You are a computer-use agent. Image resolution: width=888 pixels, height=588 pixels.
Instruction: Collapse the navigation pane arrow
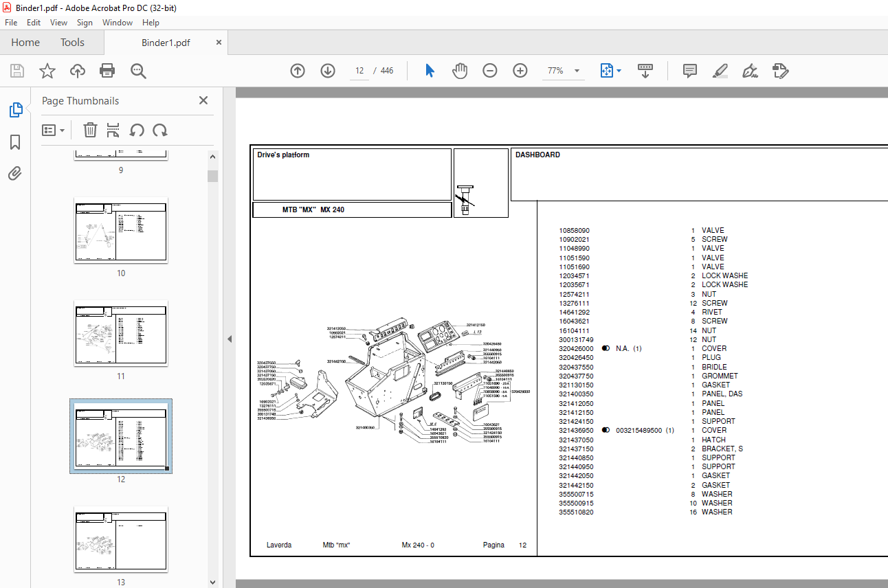pos(230,339)
